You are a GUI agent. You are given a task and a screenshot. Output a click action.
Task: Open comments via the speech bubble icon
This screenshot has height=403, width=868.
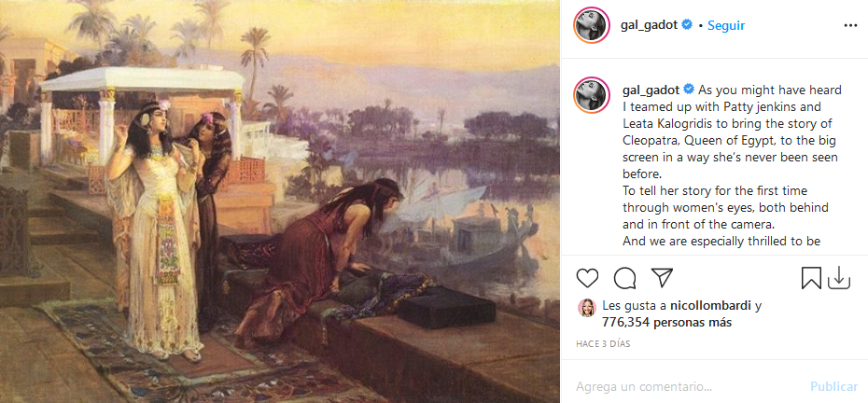[624, 278]
